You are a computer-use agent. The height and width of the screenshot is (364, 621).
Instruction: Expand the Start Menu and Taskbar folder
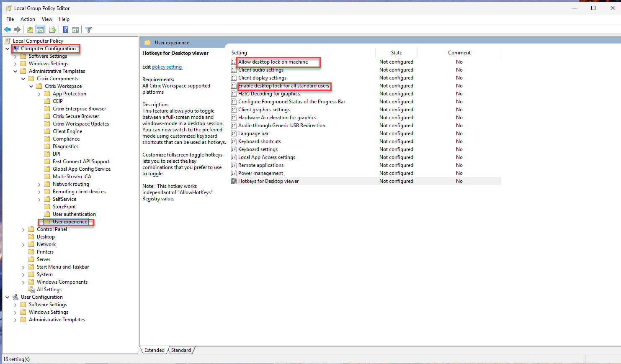23,267
